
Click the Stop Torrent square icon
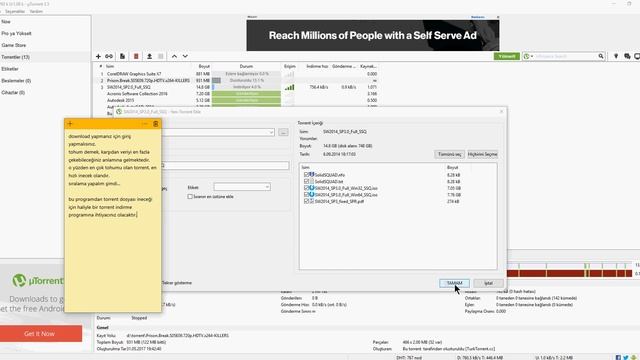(x=161, y=56)
